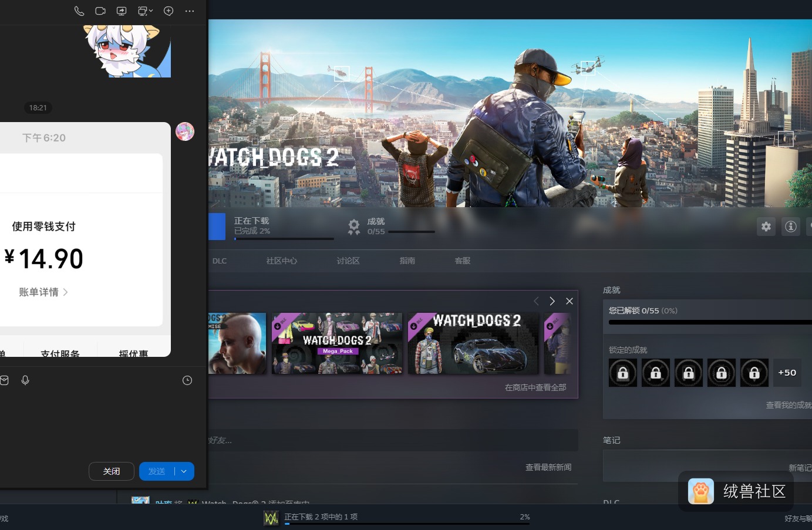Viewport: 812px width, 530px height.
Task: Click the add plus icon in chat header
Action: [x=169, y=11]
